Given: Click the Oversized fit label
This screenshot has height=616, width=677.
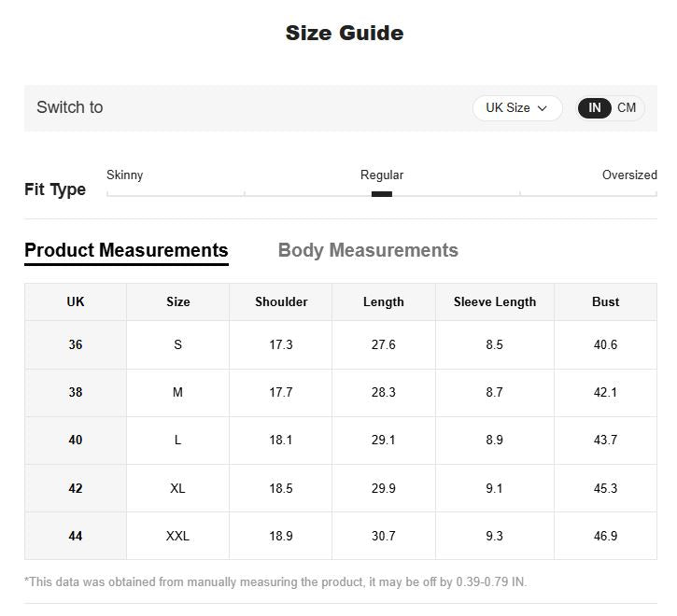Looking at the screenshot, I should pyautogui.click(x=629, y=175).
